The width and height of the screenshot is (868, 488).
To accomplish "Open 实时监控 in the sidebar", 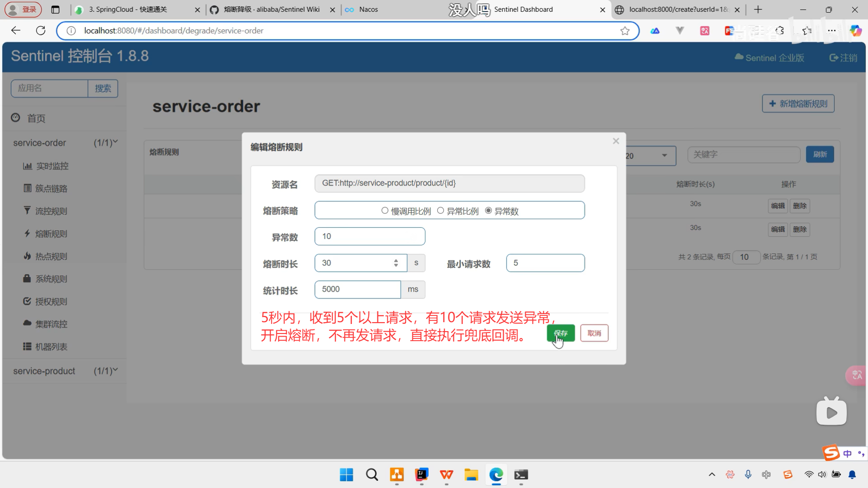I will click(52, 166).
